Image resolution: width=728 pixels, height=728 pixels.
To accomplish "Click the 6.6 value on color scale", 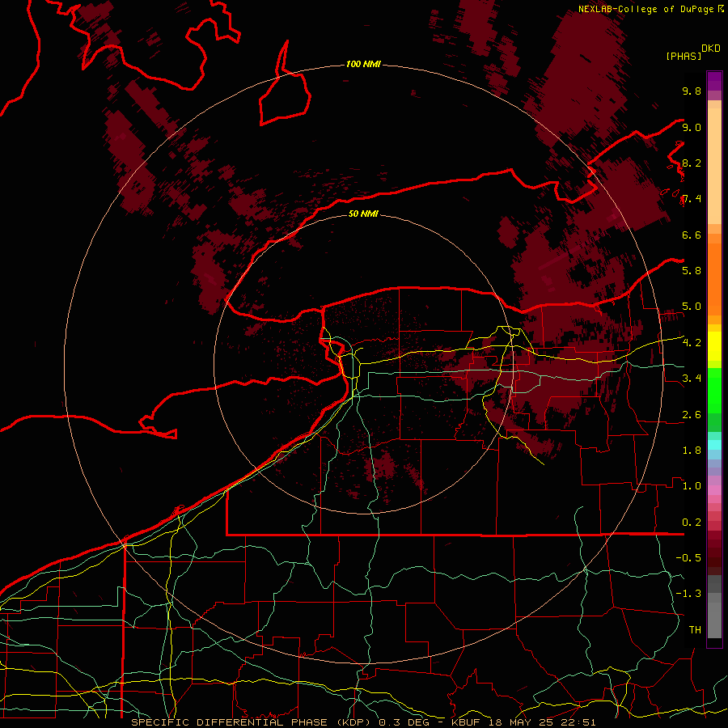I will (x=692, y=235).
